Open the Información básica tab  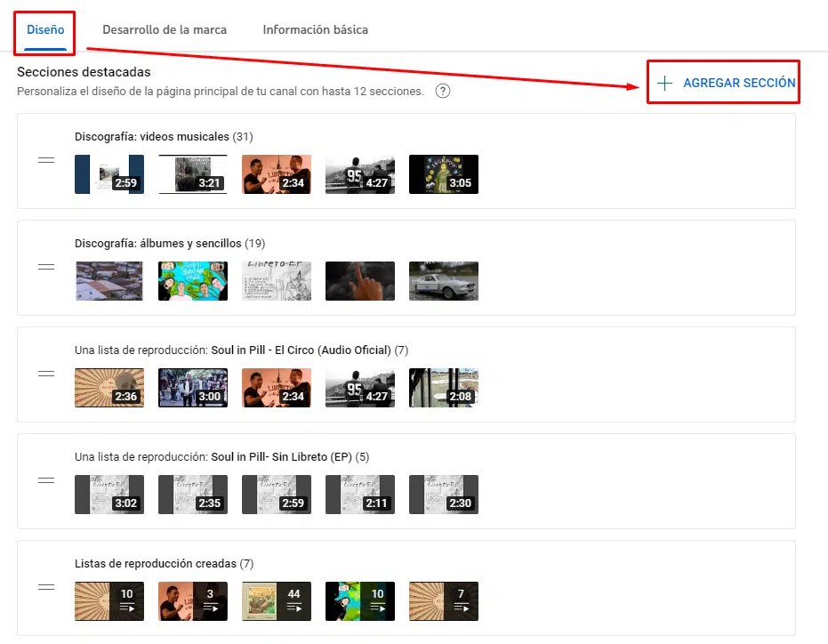(x=315, y=29)
